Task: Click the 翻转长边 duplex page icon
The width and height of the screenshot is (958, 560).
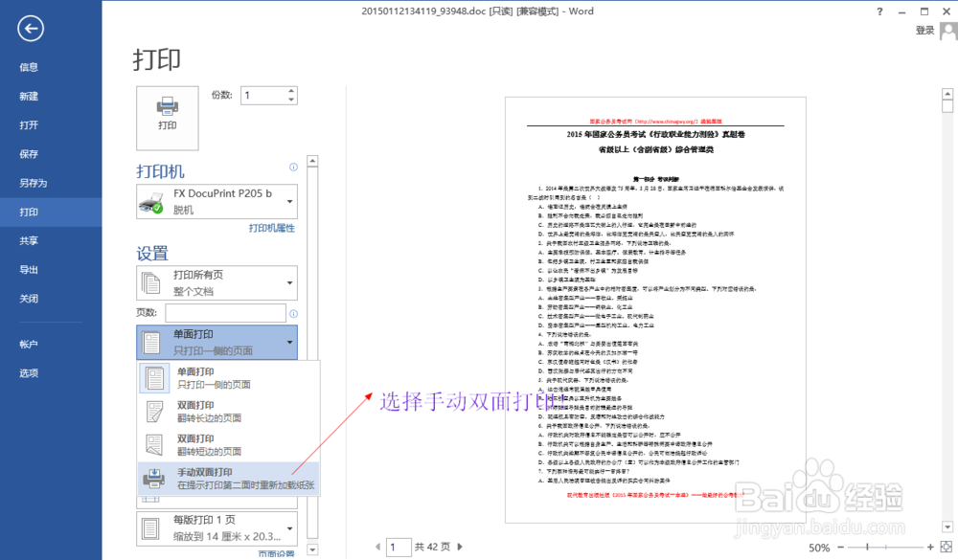Action: click(x=154, y=412)
